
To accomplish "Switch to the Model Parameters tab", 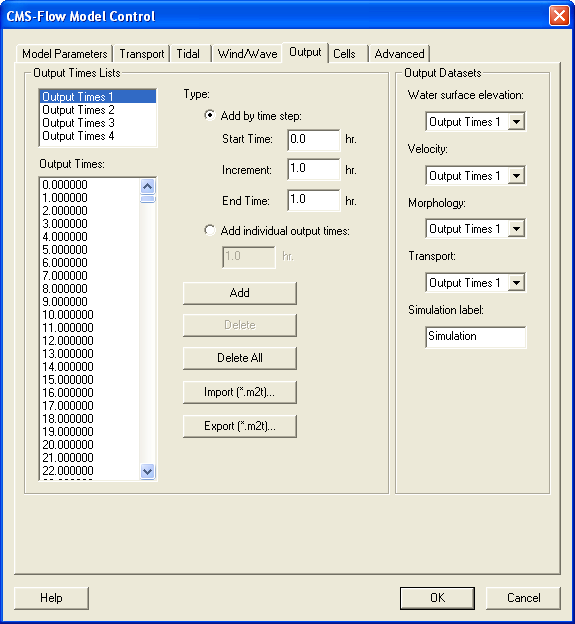I will coord(64,54).
